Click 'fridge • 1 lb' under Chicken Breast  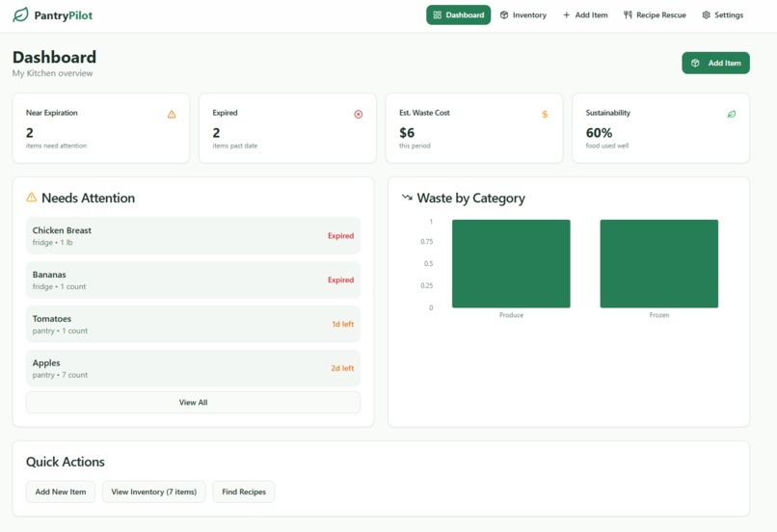pyautogui.click(x=52, y=242)
